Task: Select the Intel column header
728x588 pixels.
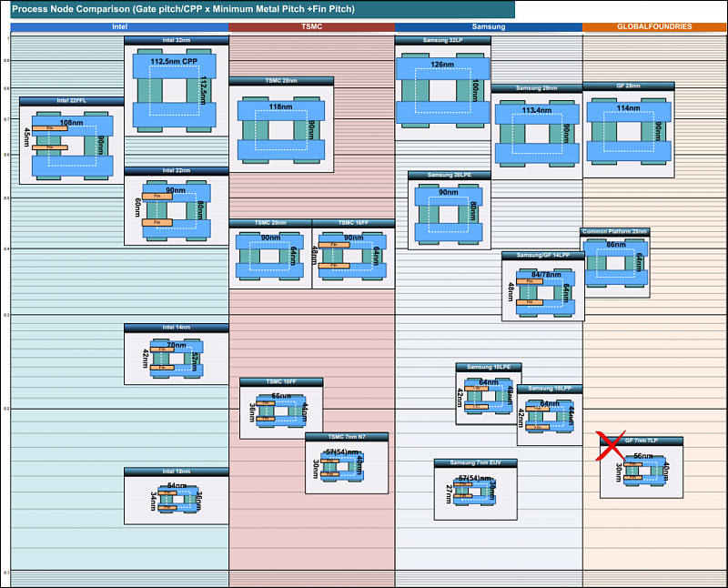Action: [119, 27]
